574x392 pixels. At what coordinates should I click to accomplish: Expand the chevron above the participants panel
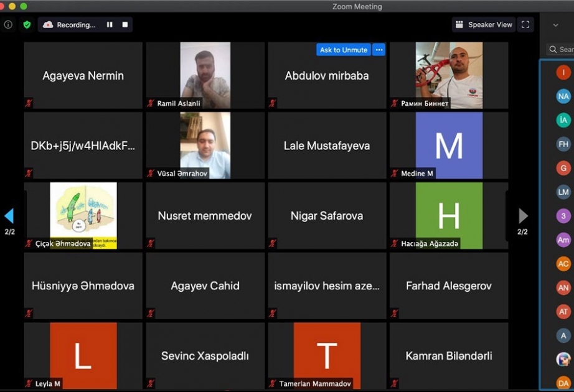click(556, 25)
